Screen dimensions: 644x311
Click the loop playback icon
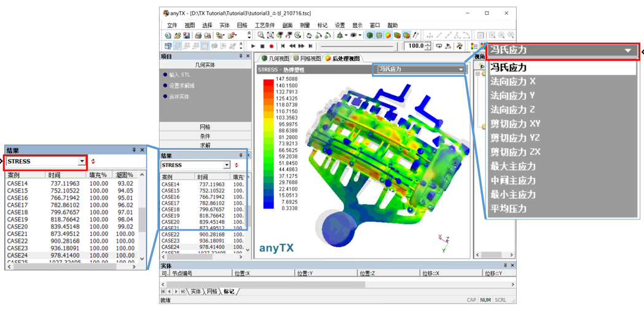pyautogui.click(x=439, y=46)
